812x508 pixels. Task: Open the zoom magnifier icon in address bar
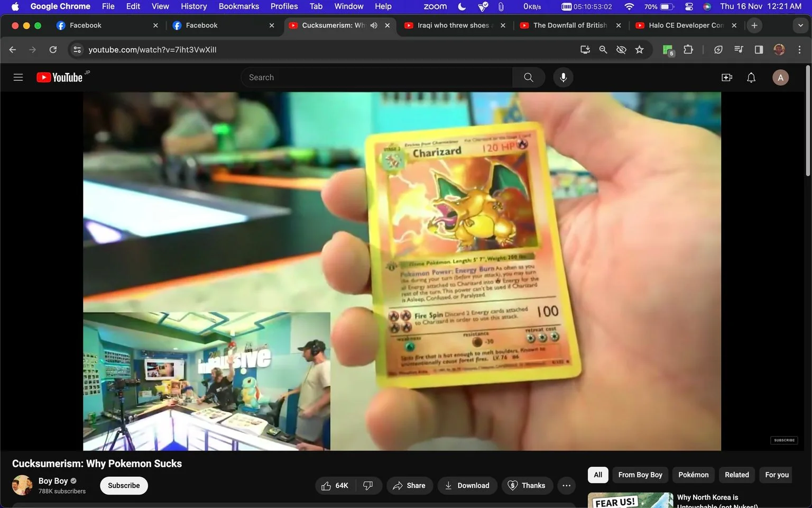click(x=603, y=50)
